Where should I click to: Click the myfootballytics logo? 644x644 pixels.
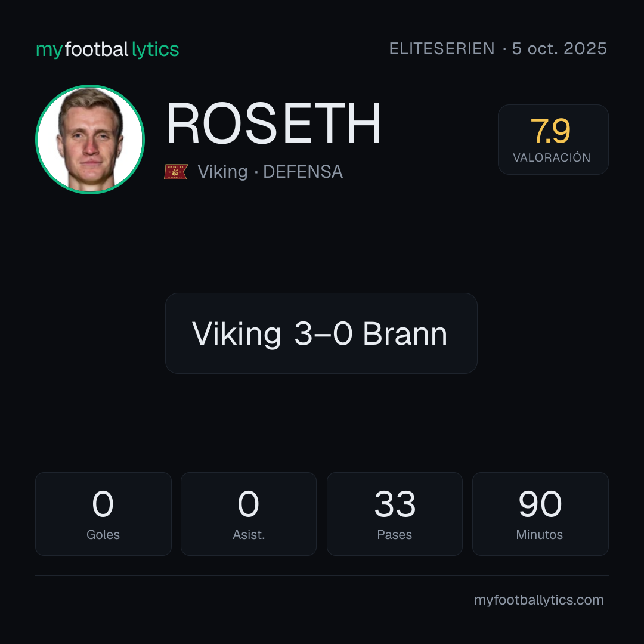click(107, 49)
